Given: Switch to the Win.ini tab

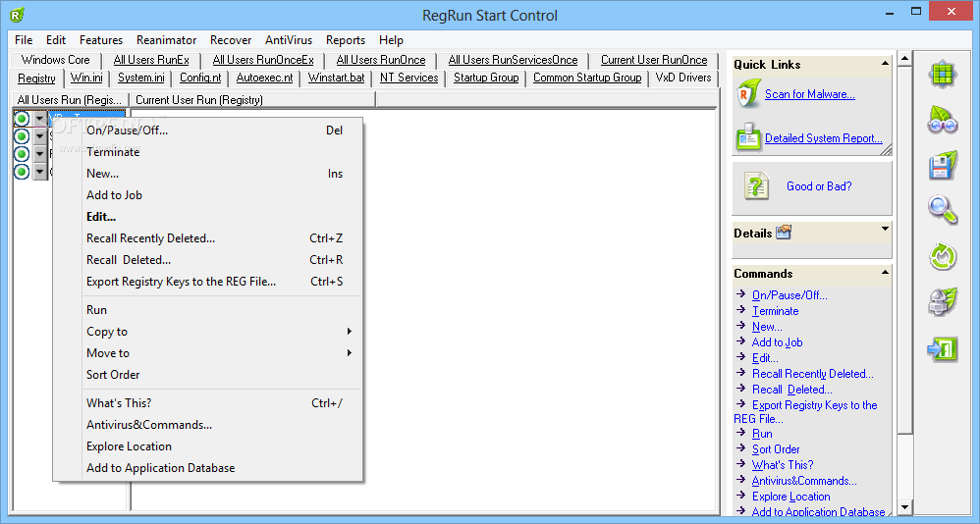Looking at the screenshot, I should click(x=86, y=78).
